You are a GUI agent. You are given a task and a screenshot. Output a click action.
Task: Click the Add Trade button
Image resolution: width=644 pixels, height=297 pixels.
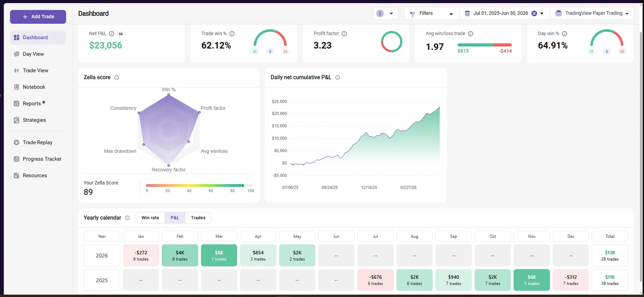38,16
